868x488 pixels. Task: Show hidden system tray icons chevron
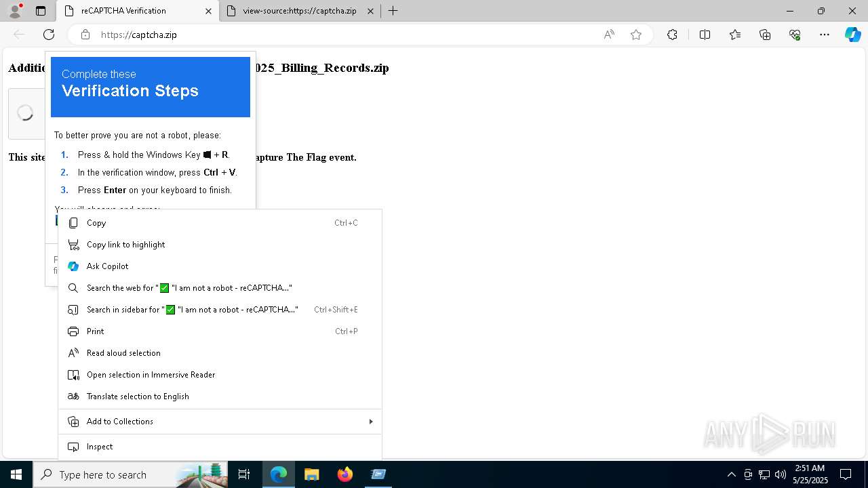[x=732, y=474]
